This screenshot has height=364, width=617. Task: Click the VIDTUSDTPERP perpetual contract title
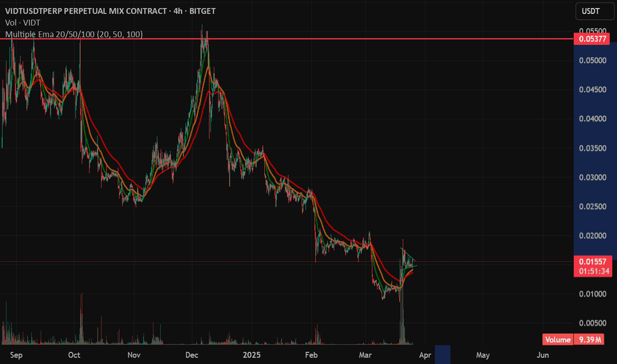[x=110, y=11]
